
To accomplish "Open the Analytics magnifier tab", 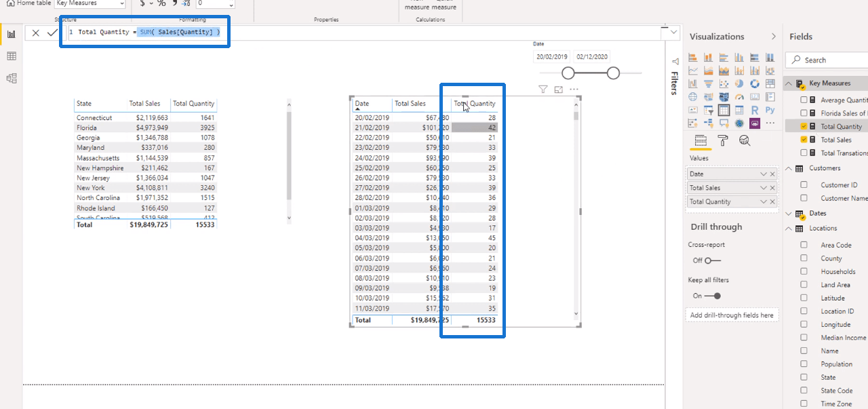I will coord(745,140).
